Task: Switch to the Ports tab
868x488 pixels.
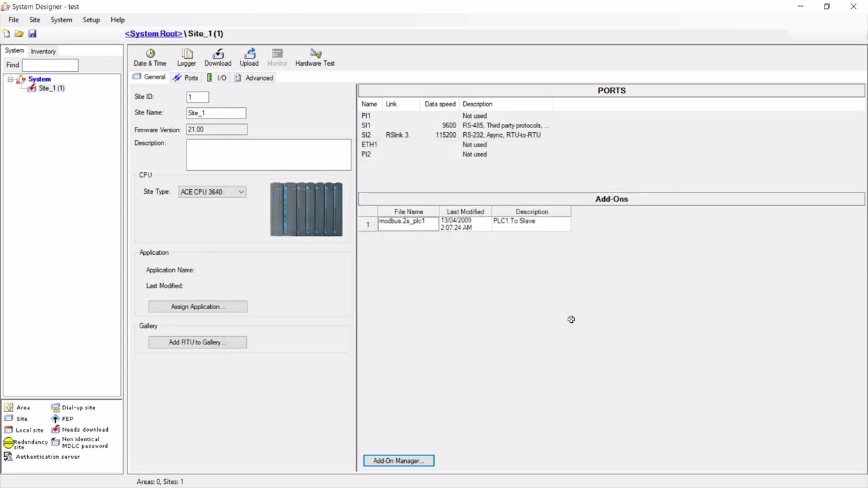Action: tap(186, 78)
